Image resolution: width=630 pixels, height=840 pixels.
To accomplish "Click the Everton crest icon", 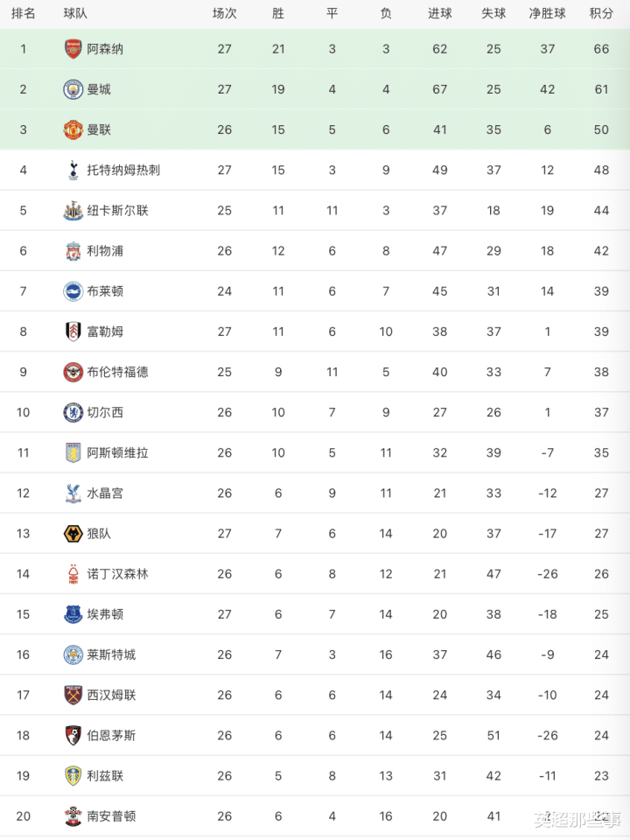I will (73, 614).
